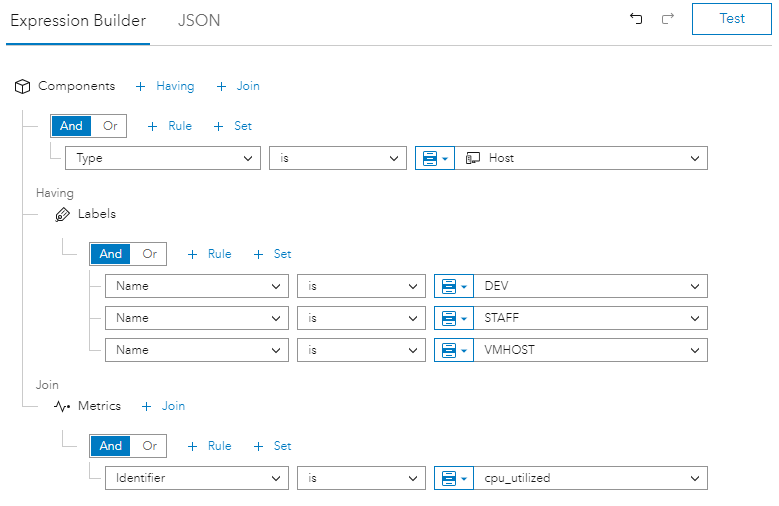Click the redo arrow icon
Viewport: 779px width, 506px height.
(668, 19)
